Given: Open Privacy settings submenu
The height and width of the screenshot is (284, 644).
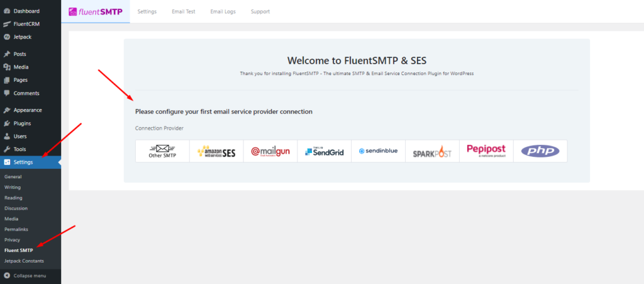Looking at the screenshot, I should pos(12,240).
